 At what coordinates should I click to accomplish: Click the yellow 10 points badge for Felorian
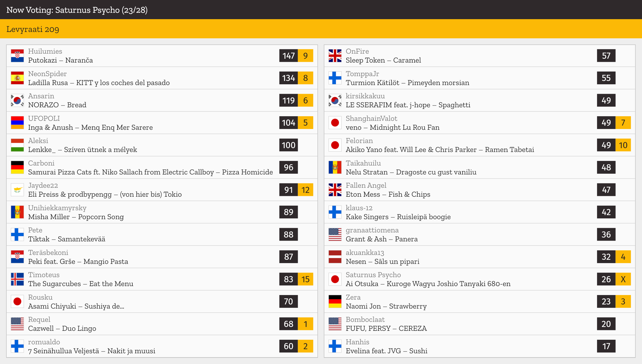623,145
